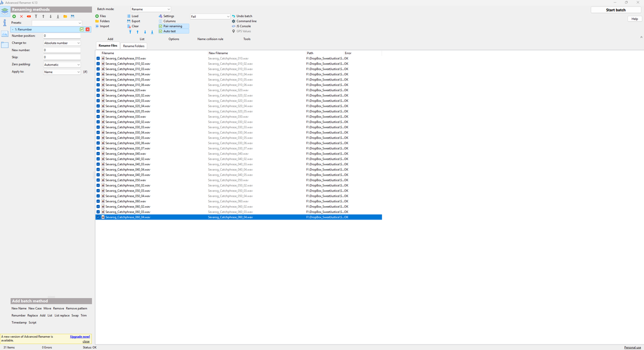Screen dimensions: 644x350
Task: Click the Start batch button
Action: (x=616, y=10)
